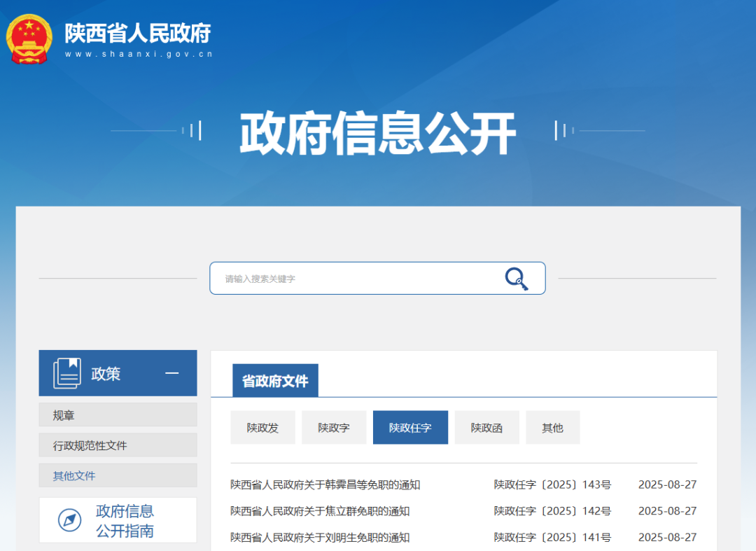Open the 陕政函 tab
This screenshot has width=756, height=551.
(x=487, y=428)
